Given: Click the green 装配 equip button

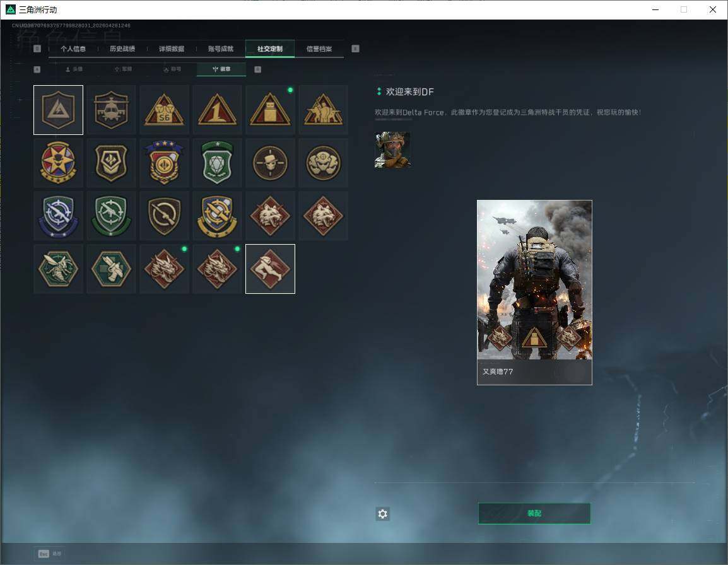Looking at the screenshot, I should 534,513.
